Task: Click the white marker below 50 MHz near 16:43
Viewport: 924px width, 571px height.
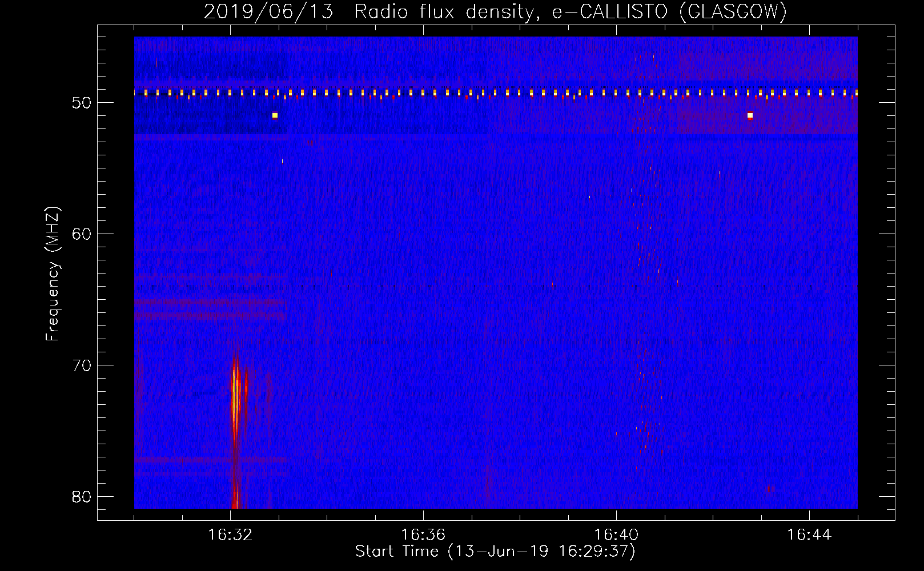Action: (x=750, y=115)
